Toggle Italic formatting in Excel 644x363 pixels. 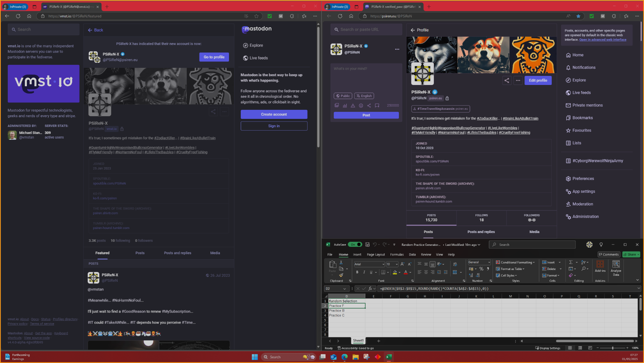tap(364, 272)
